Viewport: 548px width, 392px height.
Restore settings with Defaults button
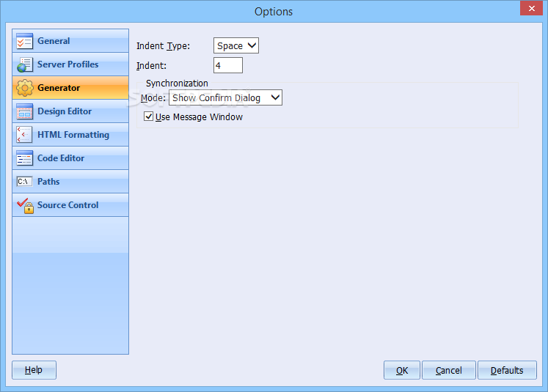click(x=507, y=370)
